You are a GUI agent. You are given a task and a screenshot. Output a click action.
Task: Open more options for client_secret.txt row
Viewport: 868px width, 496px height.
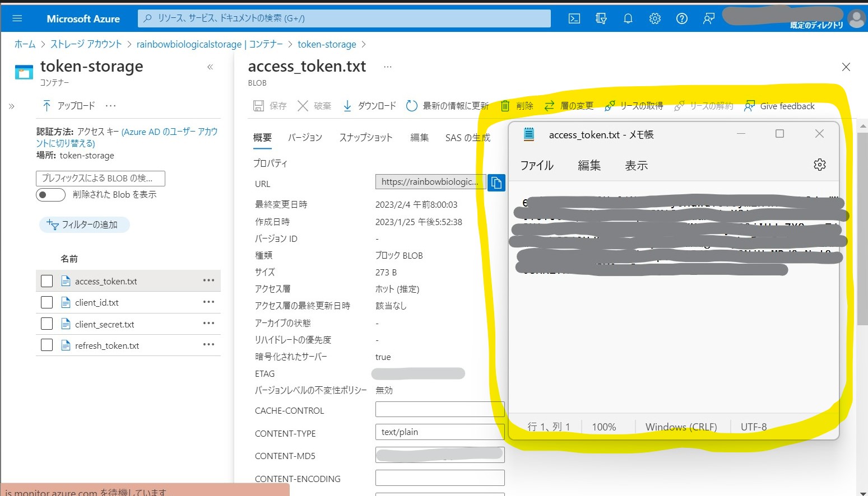pyautogui.click(x=208, y=323)
